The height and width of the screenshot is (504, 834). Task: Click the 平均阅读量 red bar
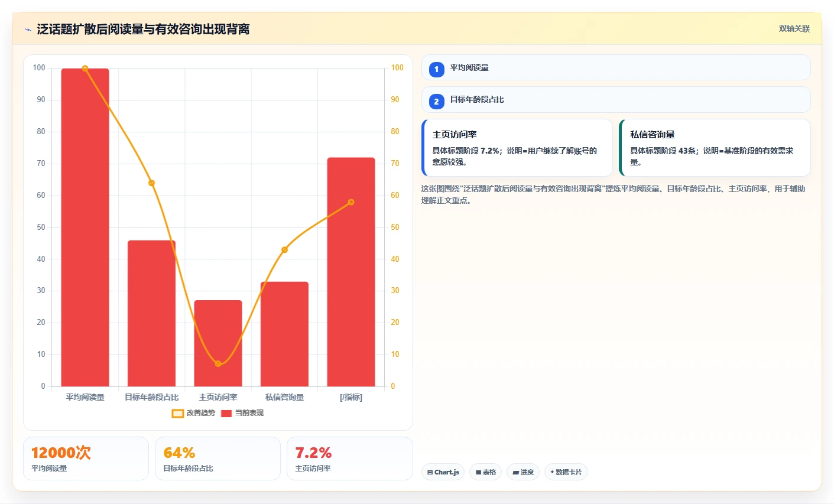[x=85, y=227]
